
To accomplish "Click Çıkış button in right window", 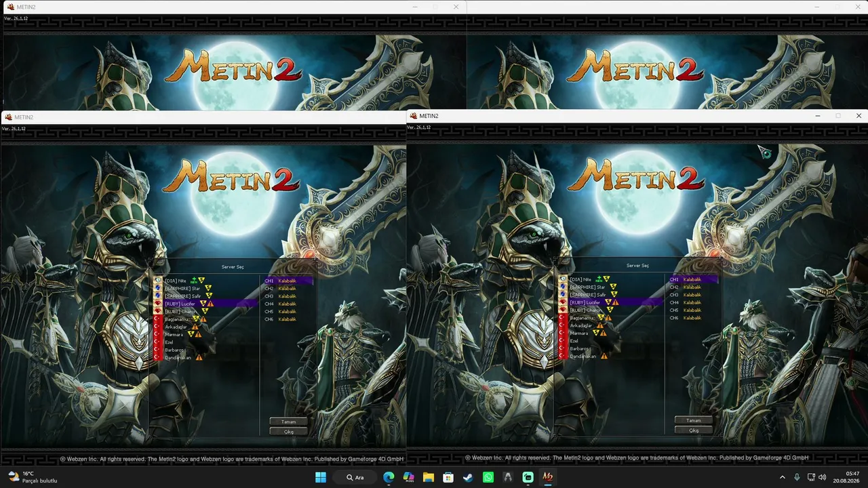I will pos(693,430).
